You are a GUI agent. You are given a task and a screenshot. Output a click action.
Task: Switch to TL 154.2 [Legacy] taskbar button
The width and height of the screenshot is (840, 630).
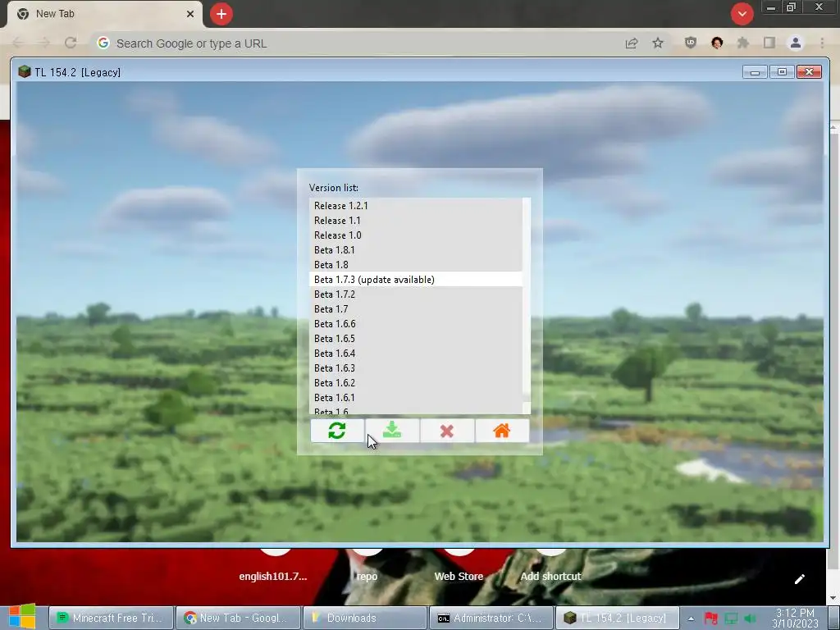[618, 618]
